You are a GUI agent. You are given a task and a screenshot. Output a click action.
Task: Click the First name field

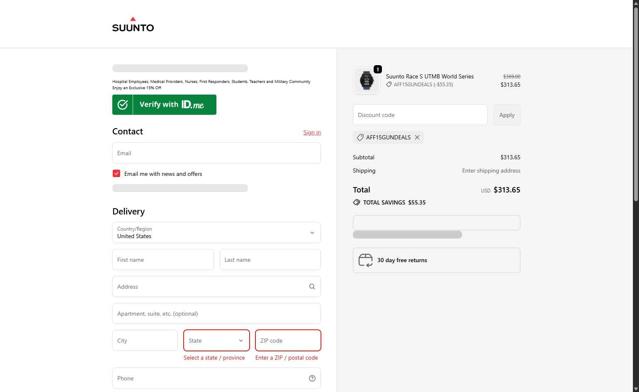(x=163, y=260)
